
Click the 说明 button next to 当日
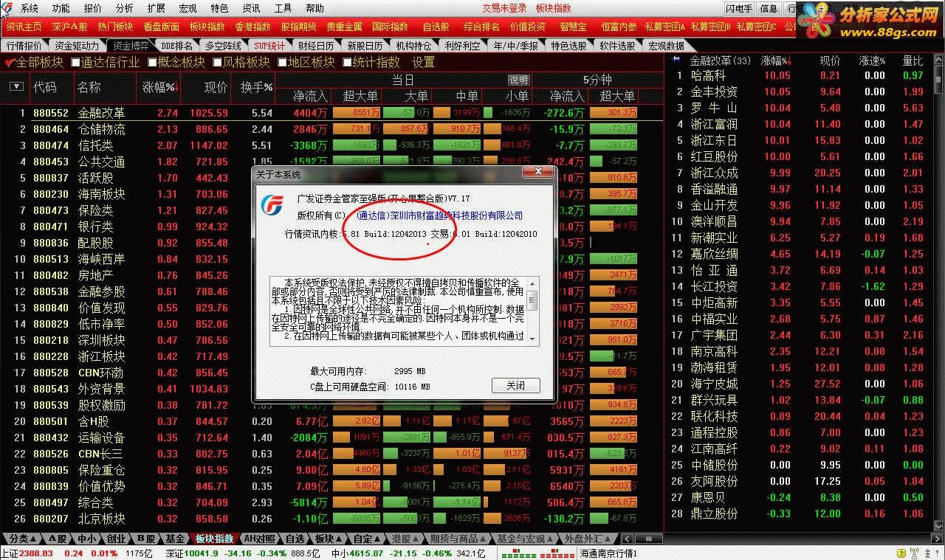point(518,80)
